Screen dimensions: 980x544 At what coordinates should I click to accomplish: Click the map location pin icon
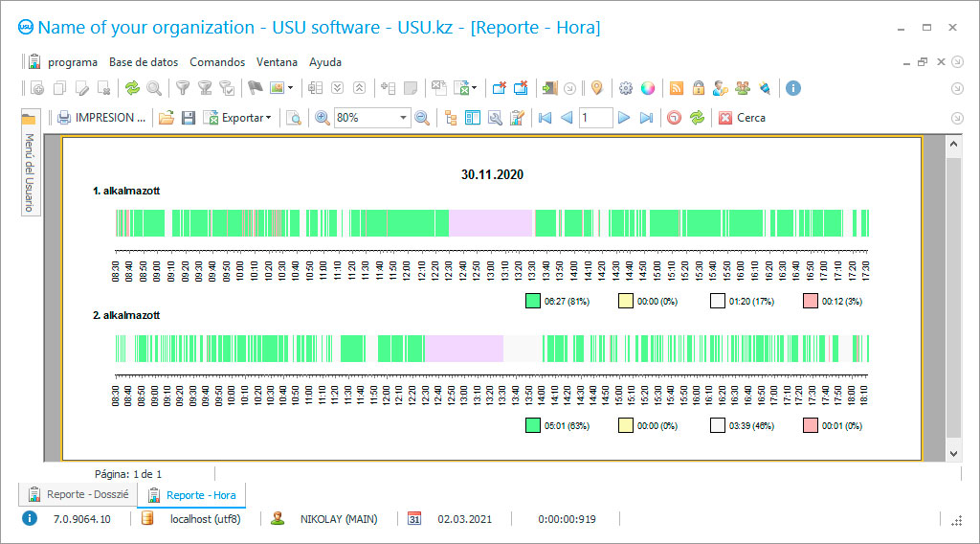point(597,88)
